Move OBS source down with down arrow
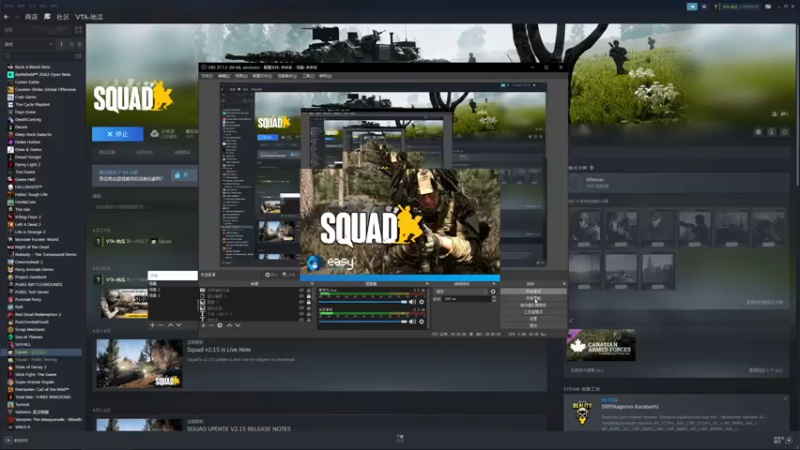Viewport: 800px width, 450px height. coord(238,325)
